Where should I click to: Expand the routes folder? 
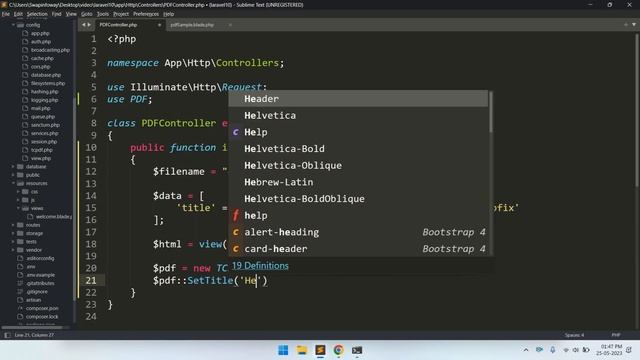point(13,225)
